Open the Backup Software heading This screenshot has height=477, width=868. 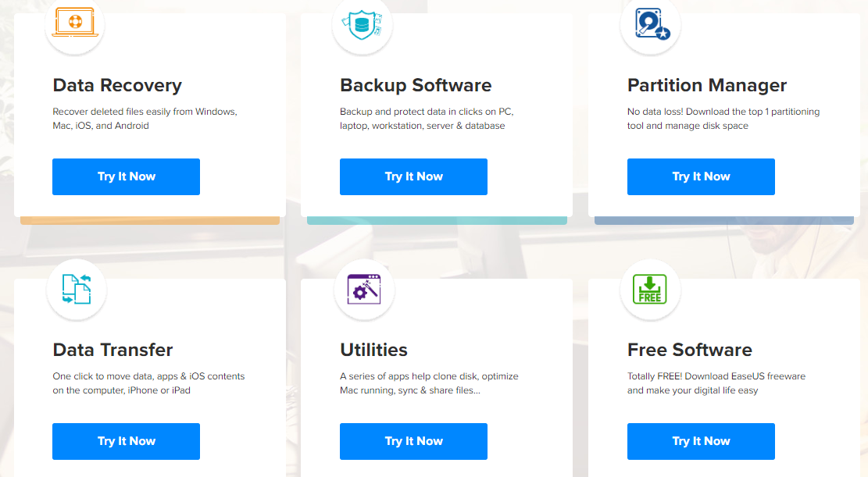point(416,85)
